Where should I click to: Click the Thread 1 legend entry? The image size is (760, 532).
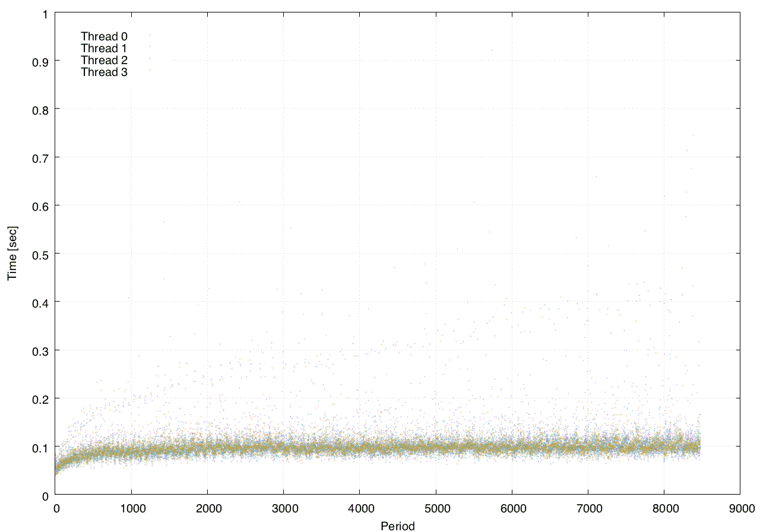click(x=104, y=49)
